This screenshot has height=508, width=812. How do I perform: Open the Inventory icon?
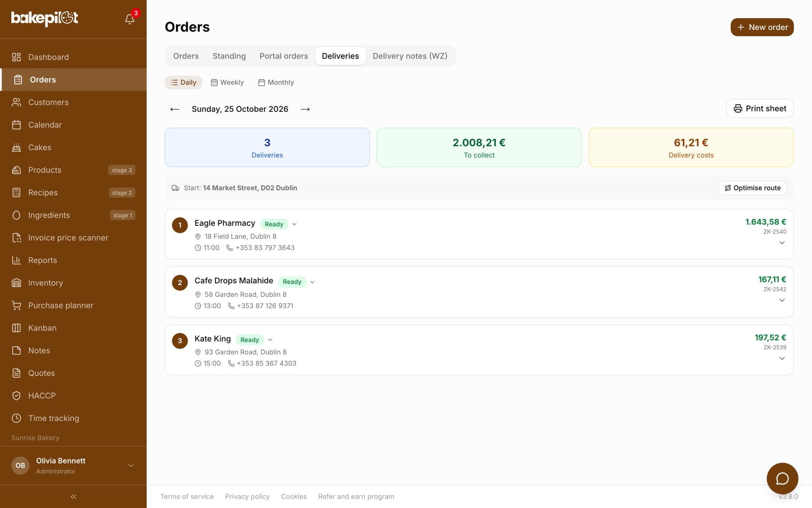tap(16, 283)
